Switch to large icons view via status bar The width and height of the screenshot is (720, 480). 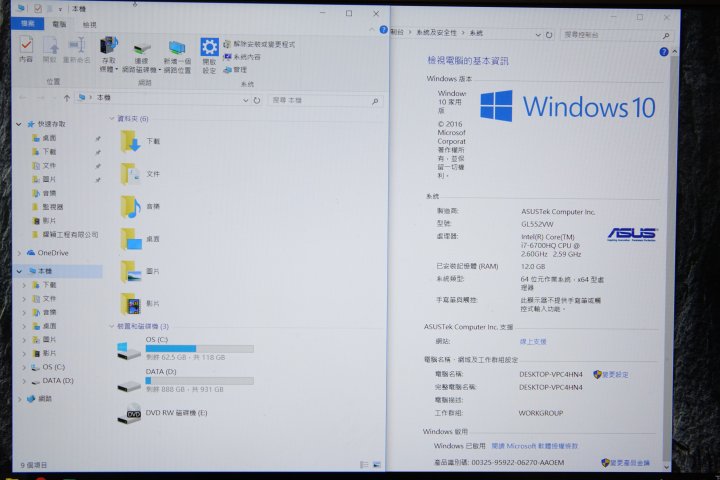coord(377,464)
